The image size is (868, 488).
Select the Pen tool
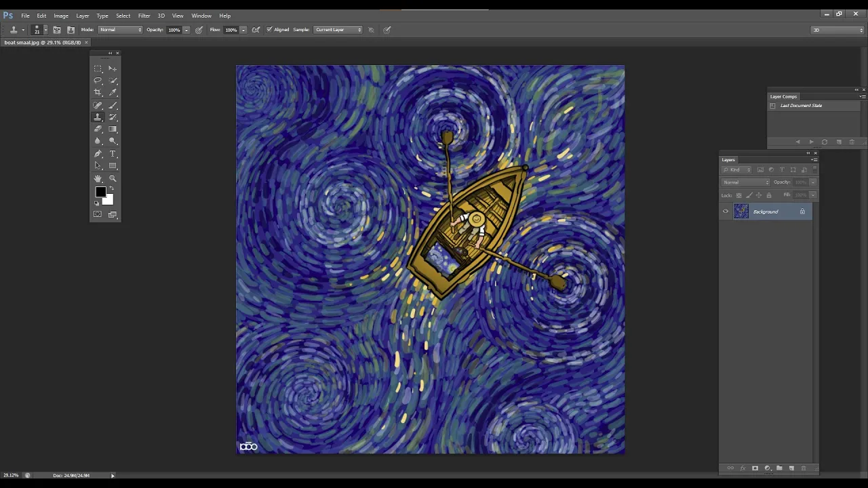pyautogui.click(x=98, y=154)
